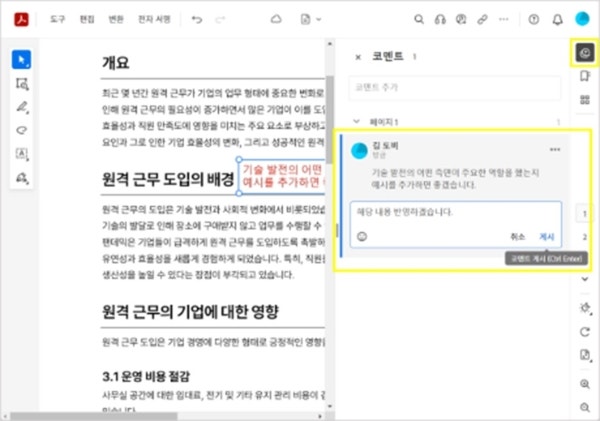The height and width of the screenshot is (421, 600).
Task: Click the horizontal scrollbar thumb at bottom
Action: click(x=93, y=416)
